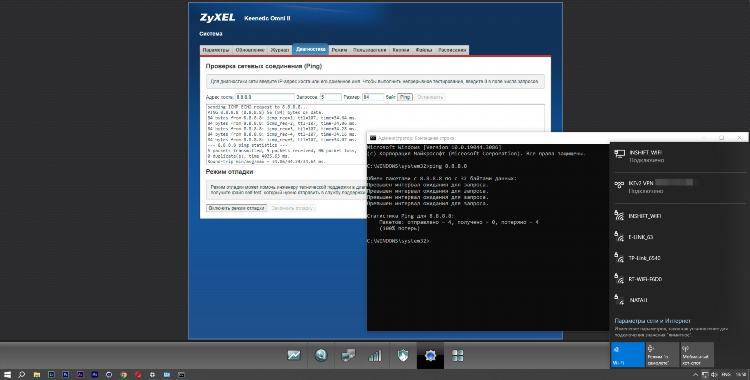Screen dimensions: 750x380
Task: Click the taskbar clock
Action: tap(740, 375)
